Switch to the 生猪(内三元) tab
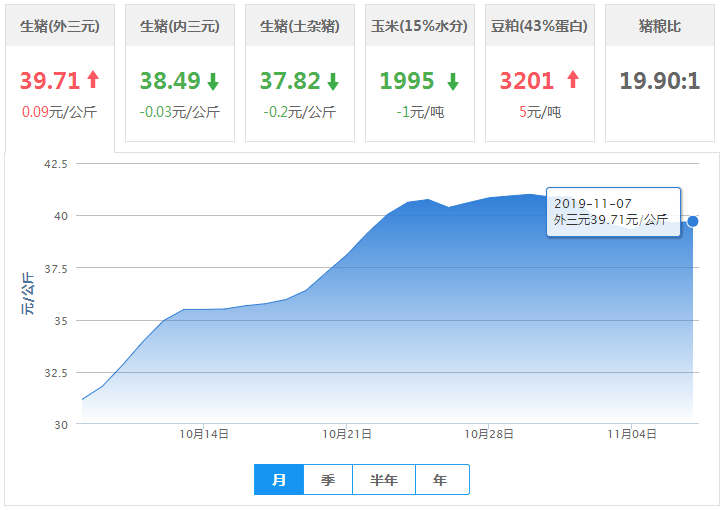The height and width of the screenshot is (510, 723). click(180, 26)
